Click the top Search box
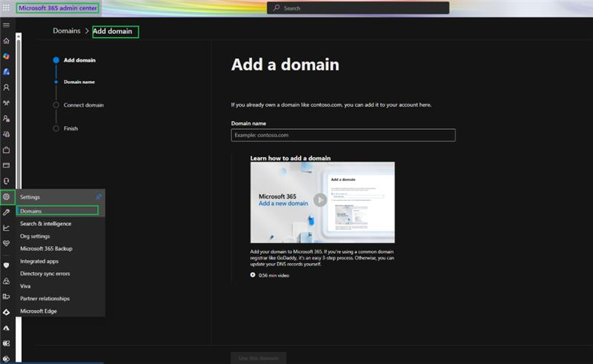The height and width of the screenshot is (364, 593). [x=358, y=8]
